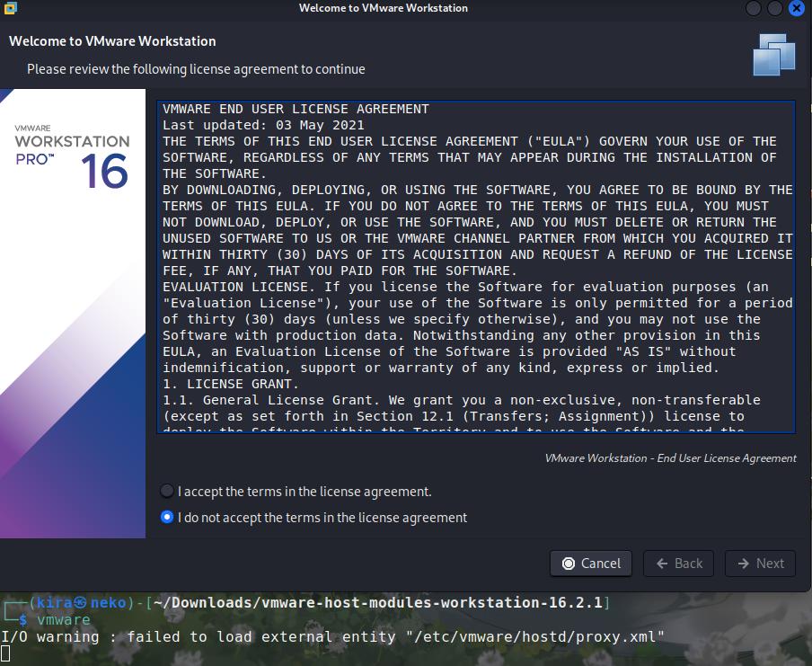This screenshot has width=812, height=666.
Task: Click the VMware app icon in title bar
Action: pos(11,8)
